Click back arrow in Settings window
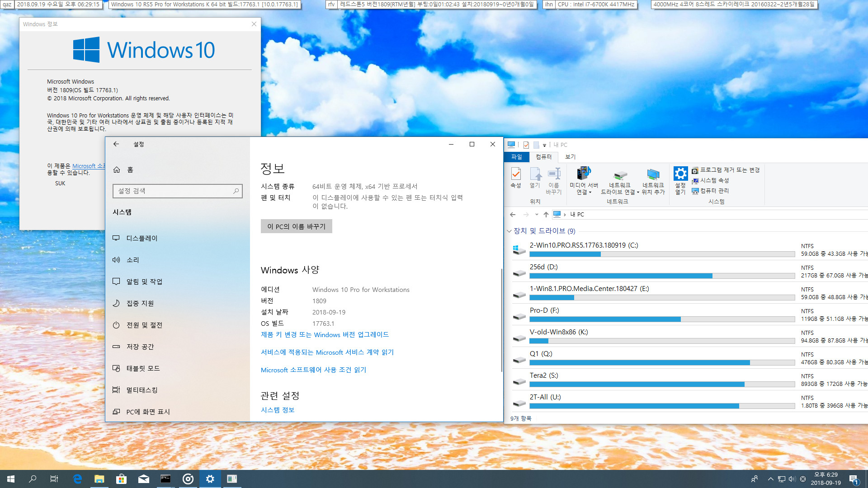This screenshot has height=488, width=868. point(116,144)
